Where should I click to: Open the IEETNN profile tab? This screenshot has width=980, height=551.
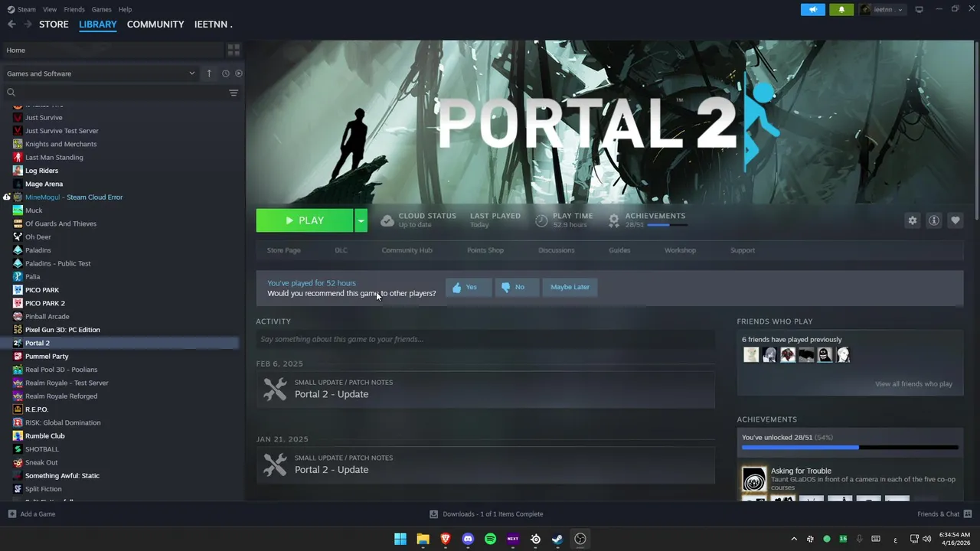pyautogui.click(x=213, y=24)
